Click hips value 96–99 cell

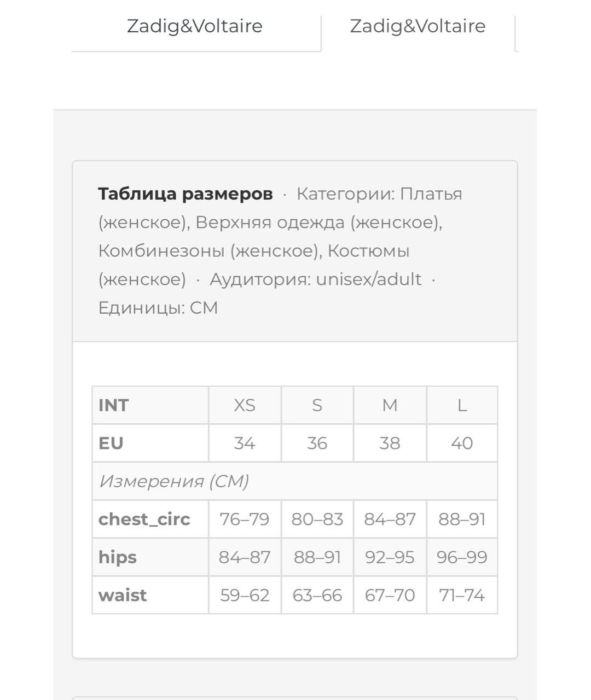click(462, 557)
